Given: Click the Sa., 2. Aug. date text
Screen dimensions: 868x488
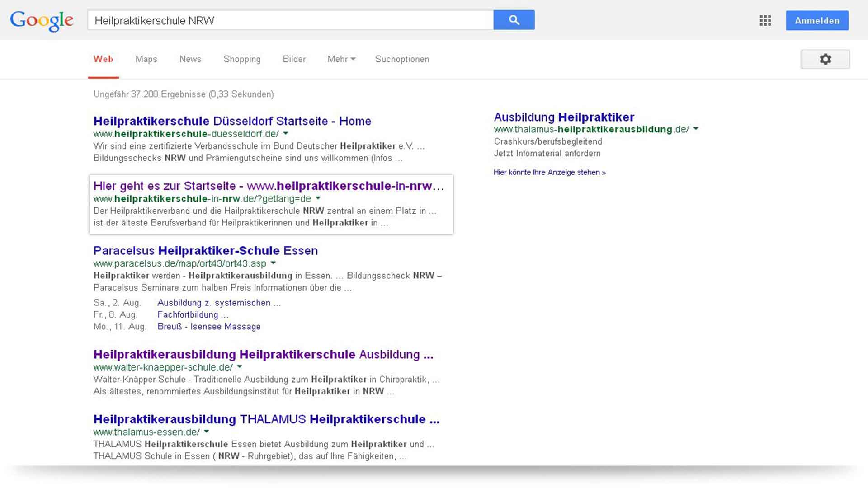Looking at the screenshot, I should tap(117, 303).
